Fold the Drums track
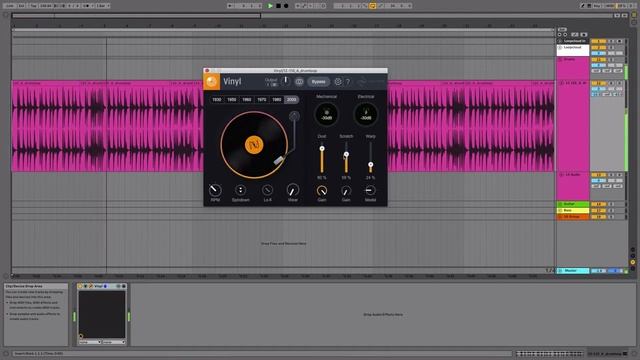 coord(560,60)
